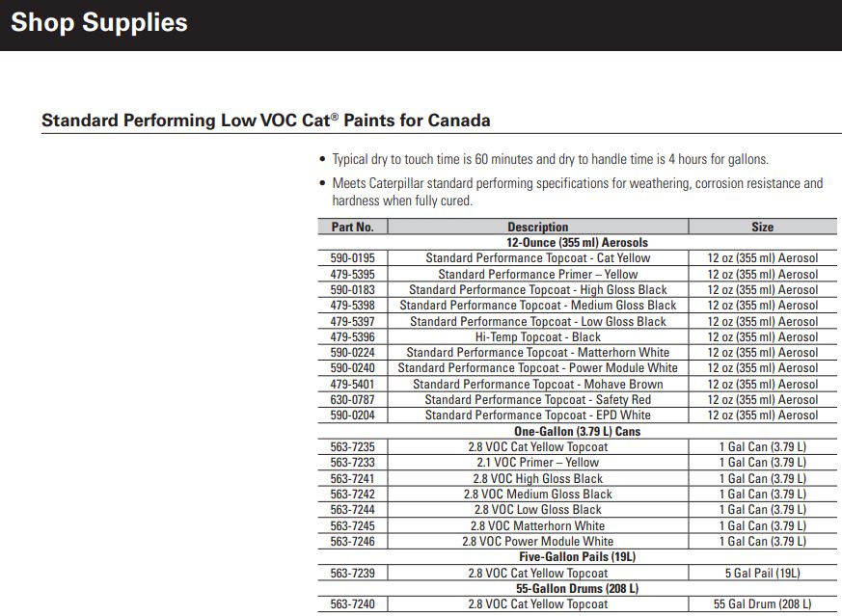
Task: Select the Part No. column header
Action: (352, 228)
